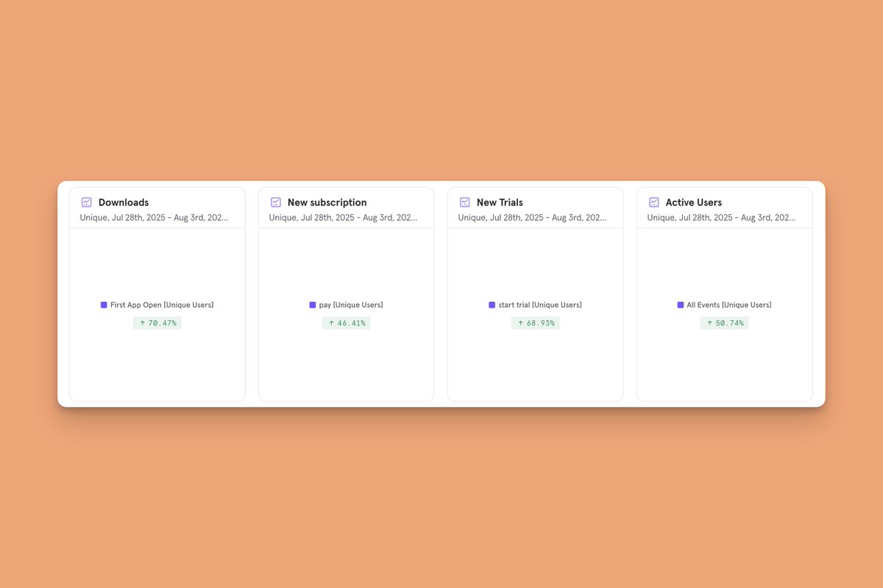Click the chart icon beside New Trials
Viewport: 883px width, 588px height.
(x=464, y=202)
